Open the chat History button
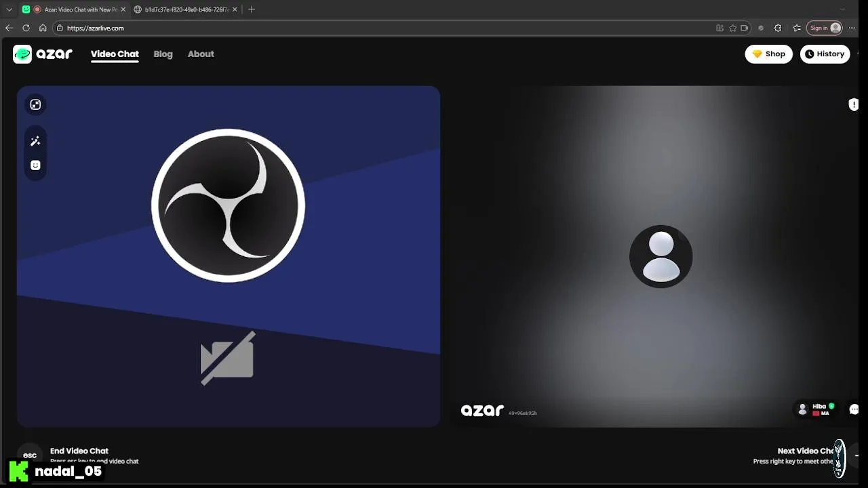Screen dimensions: 868x488 pyautogui.click(x=825, y=54)
